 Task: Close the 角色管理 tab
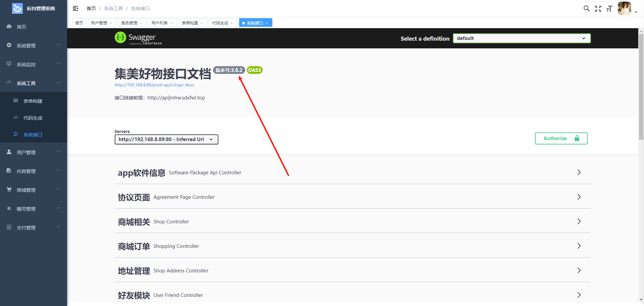pos(141,23)
